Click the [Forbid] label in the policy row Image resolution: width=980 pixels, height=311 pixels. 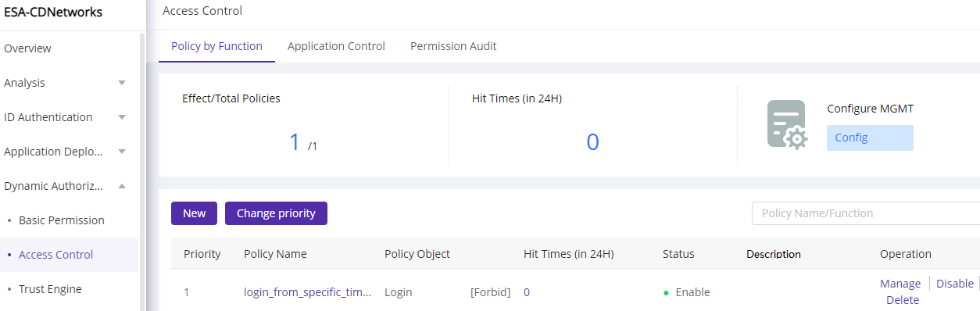[490, 292]
